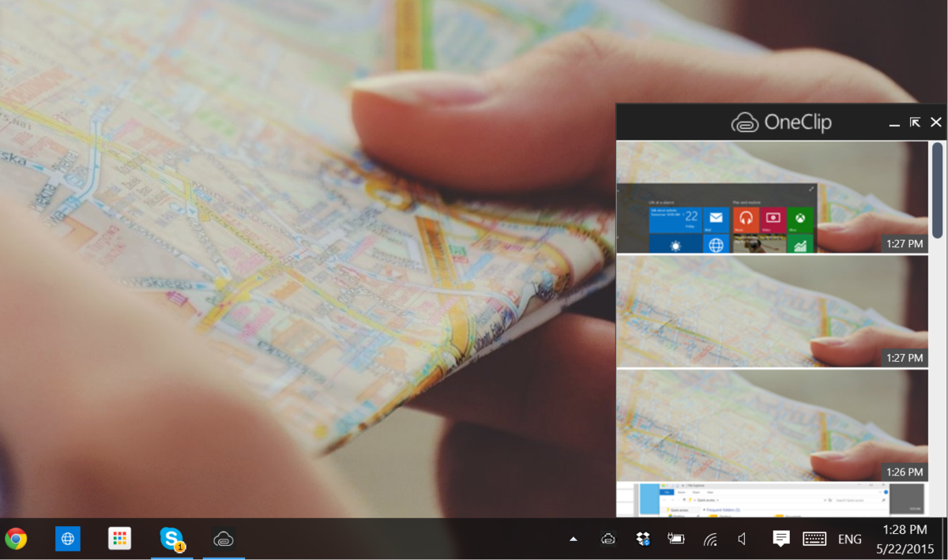Open the Action Center notifications

point(781,539)
